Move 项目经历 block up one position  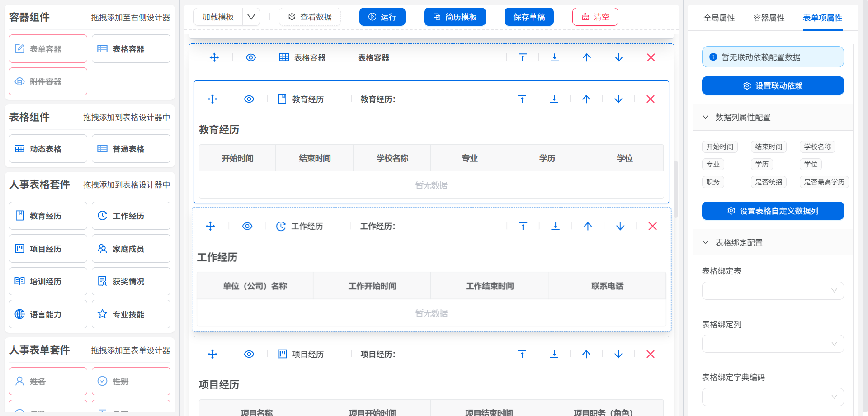pyautogui.click(x=586, y=354)
